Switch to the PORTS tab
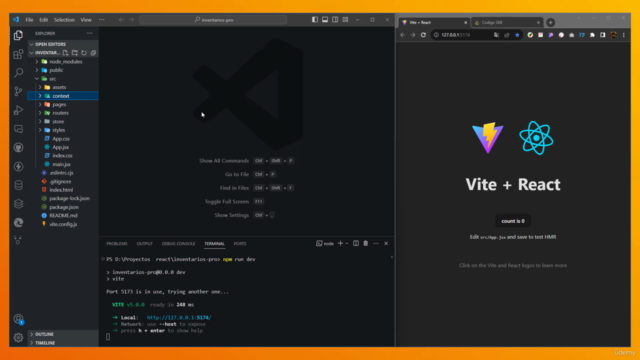640x360 pixels. point(240,244)
